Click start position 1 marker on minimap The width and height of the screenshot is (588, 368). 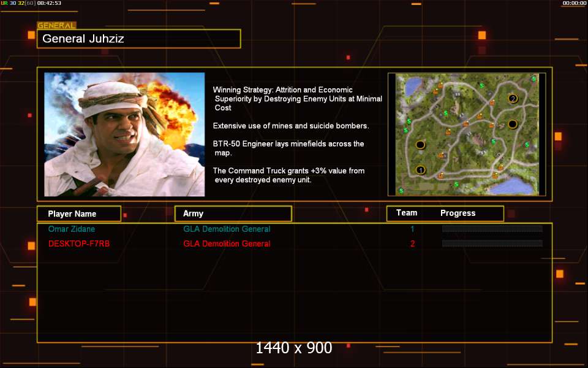click(x=420, y=170)
